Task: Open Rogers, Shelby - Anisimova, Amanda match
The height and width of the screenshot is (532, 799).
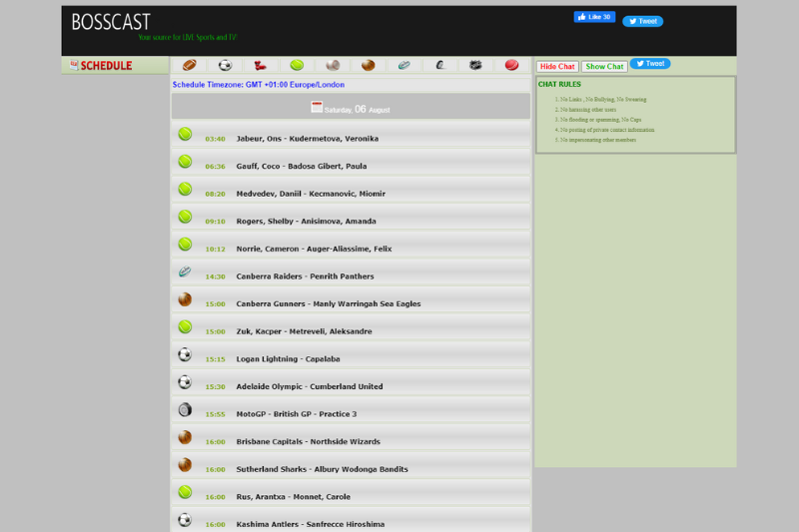Action: click(x=307, y=221)
